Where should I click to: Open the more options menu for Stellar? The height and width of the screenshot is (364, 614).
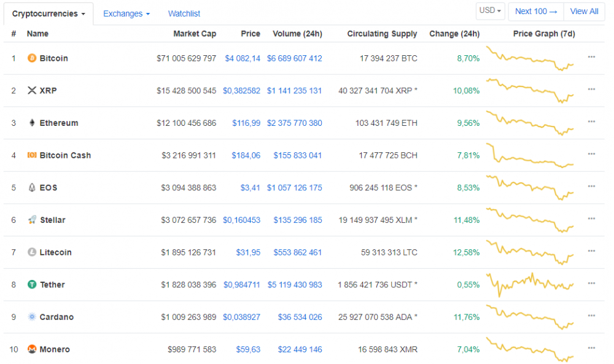click(591, 219)
